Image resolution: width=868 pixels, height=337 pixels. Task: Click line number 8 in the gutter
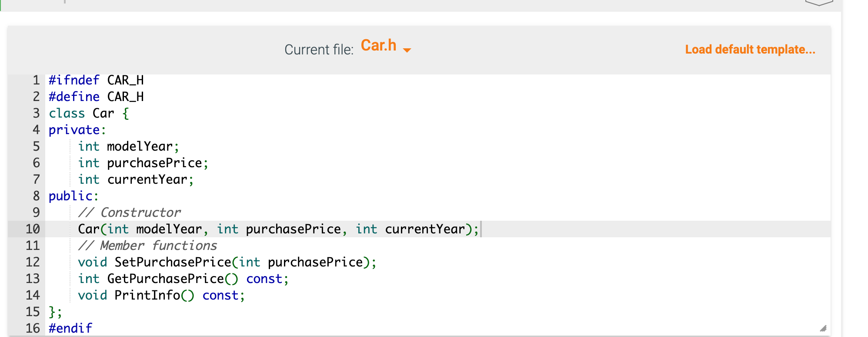[37, 195]
